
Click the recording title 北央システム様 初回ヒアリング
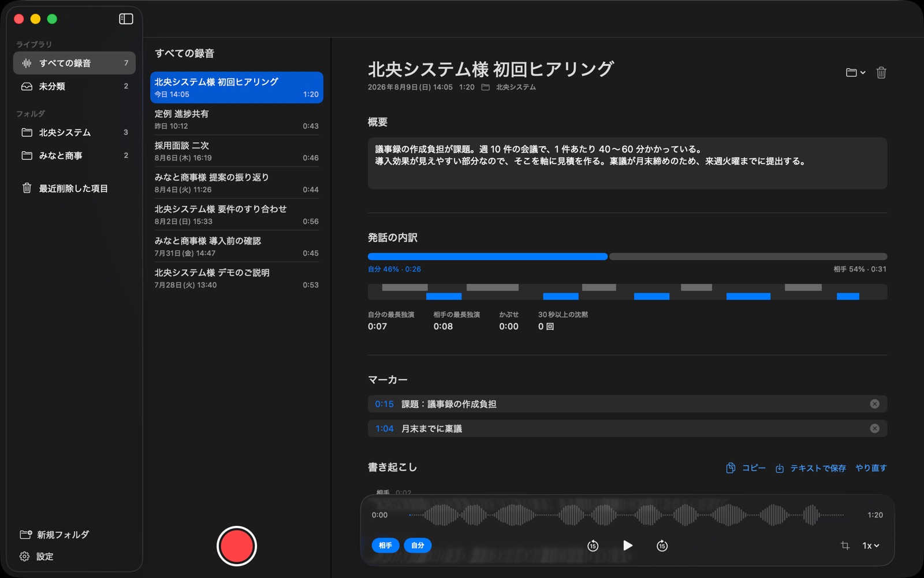tap(490, 69)
